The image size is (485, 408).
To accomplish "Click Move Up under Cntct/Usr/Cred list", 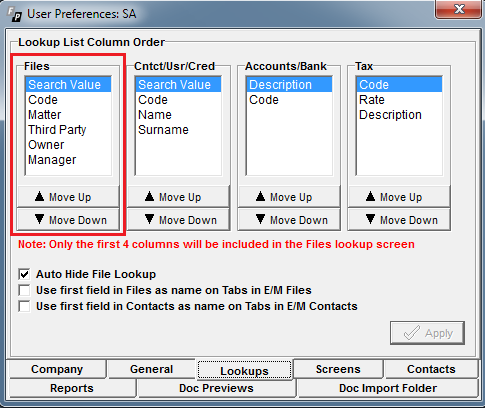I will pyautogui.click(x=178, y=197).
